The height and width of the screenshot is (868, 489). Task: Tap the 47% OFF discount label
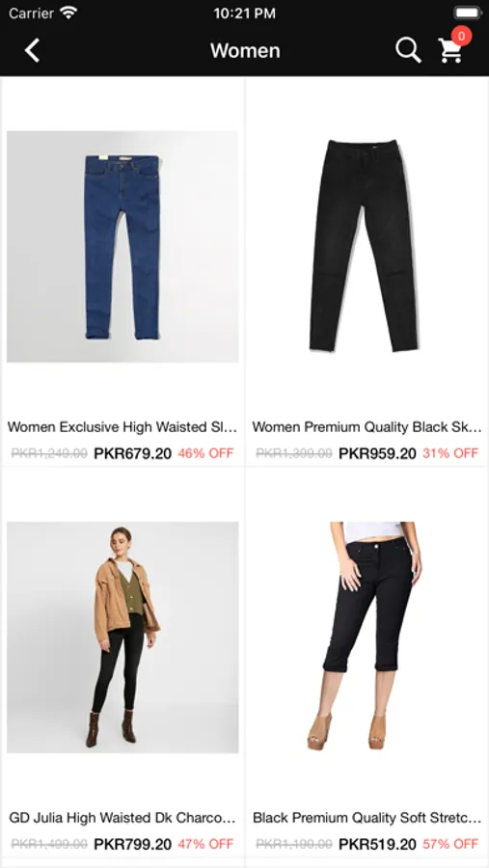tap(206, 844)
